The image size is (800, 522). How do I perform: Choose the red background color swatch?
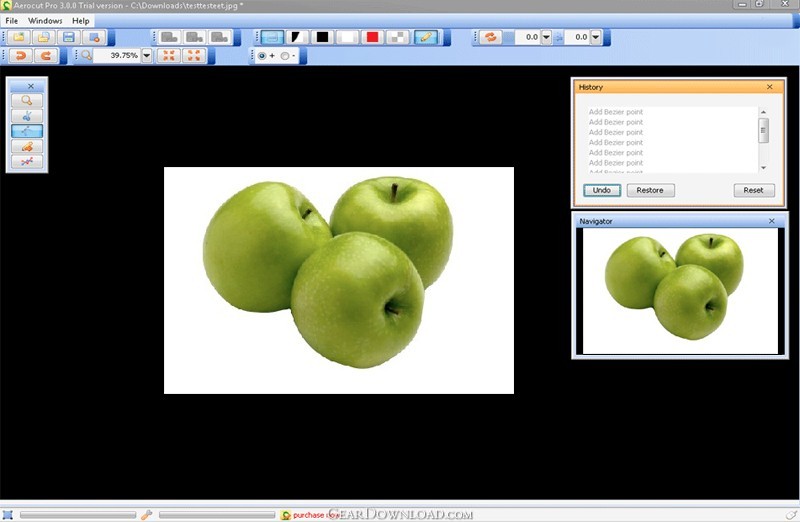pos(373,38)
